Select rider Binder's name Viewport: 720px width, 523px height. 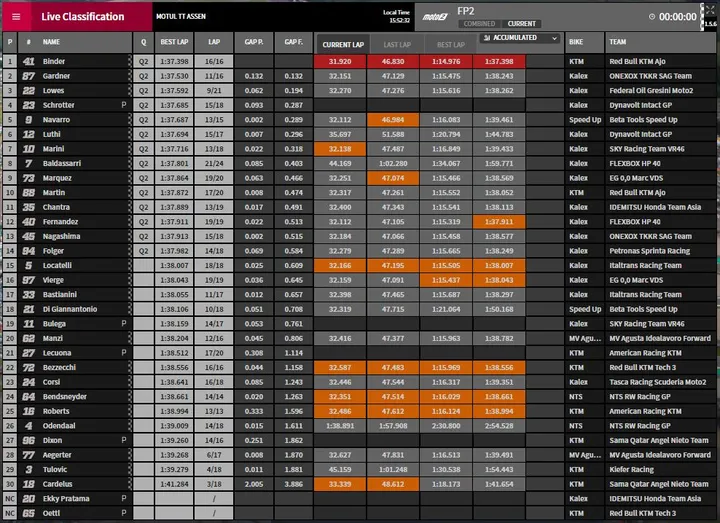[54, 61]
